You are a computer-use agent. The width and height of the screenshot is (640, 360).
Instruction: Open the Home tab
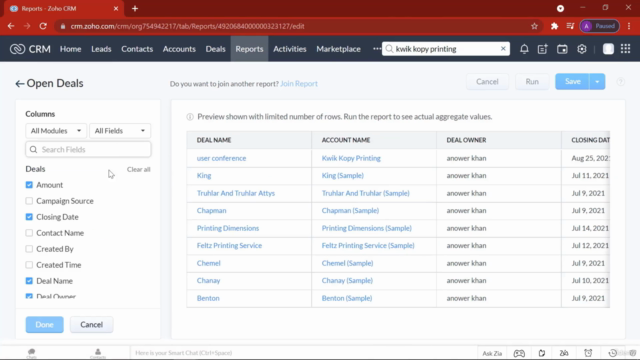pyautogui.click(x=71, y=49)
